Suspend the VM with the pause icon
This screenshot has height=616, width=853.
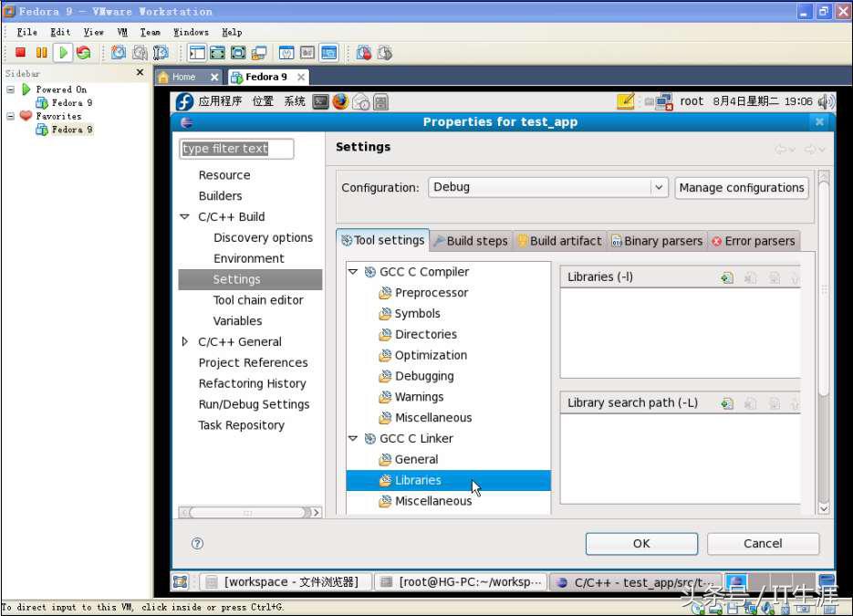pos(41,53)
